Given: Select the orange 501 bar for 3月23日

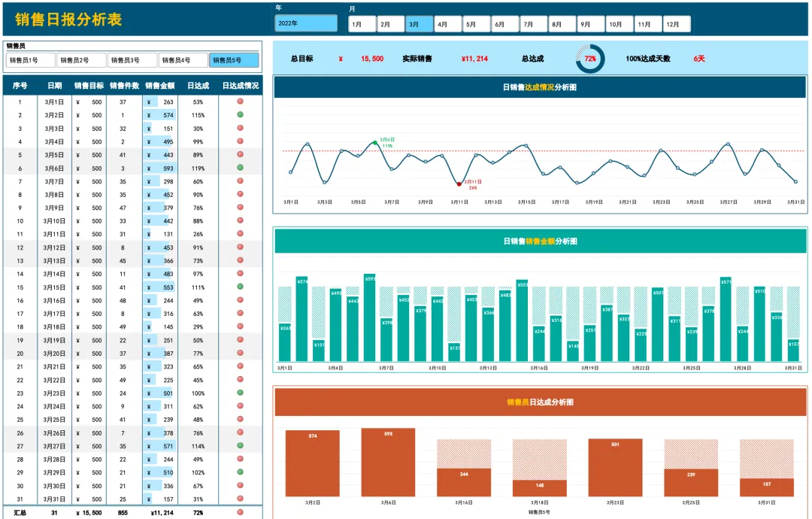Looking at the screenshot, I should coord(615,468).
